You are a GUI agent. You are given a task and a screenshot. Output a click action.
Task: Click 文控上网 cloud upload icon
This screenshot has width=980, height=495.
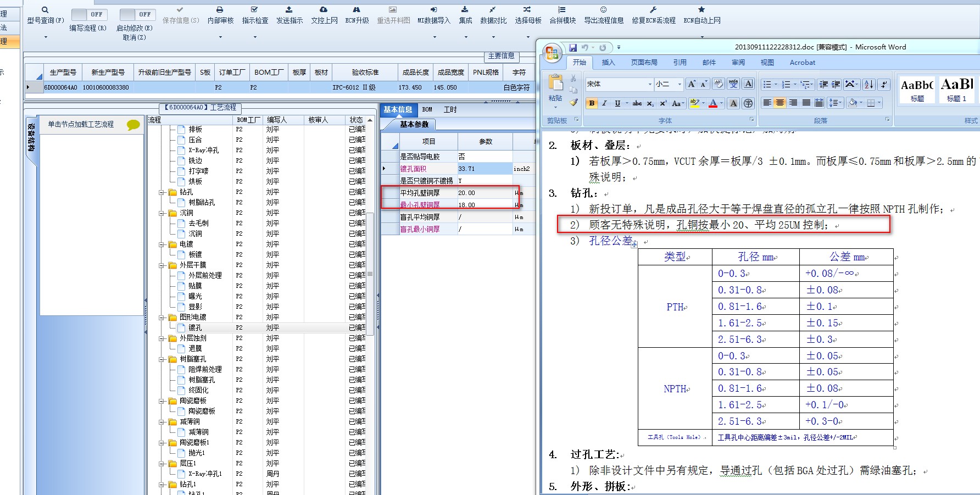coord(324,10)
